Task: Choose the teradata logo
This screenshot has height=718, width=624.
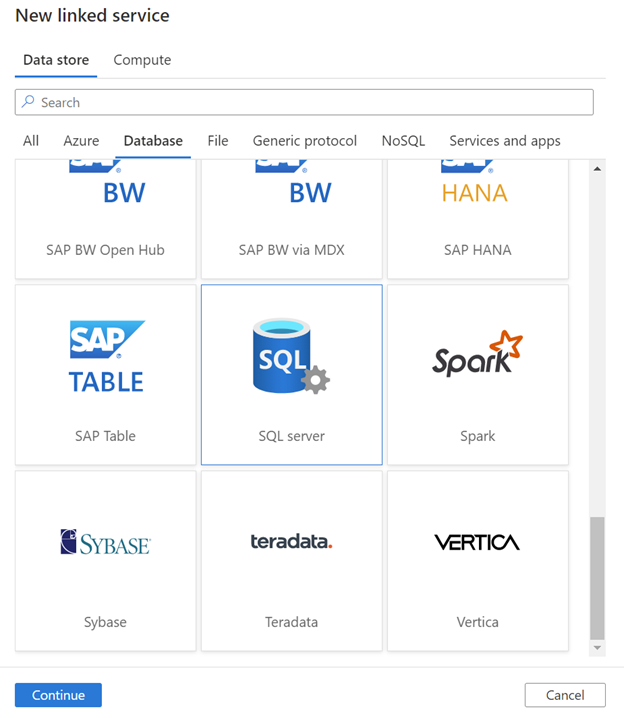Action: [291, 541]
